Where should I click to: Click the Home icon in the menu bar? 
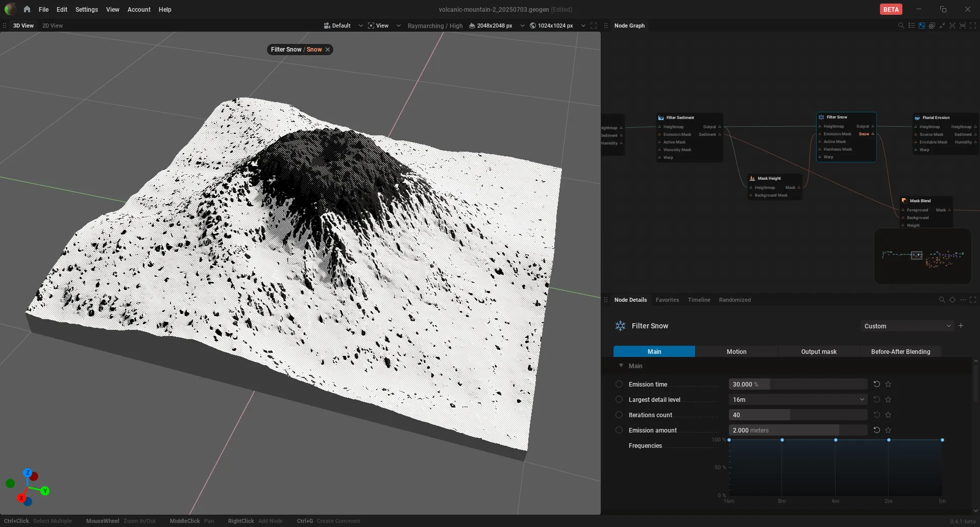27,9
